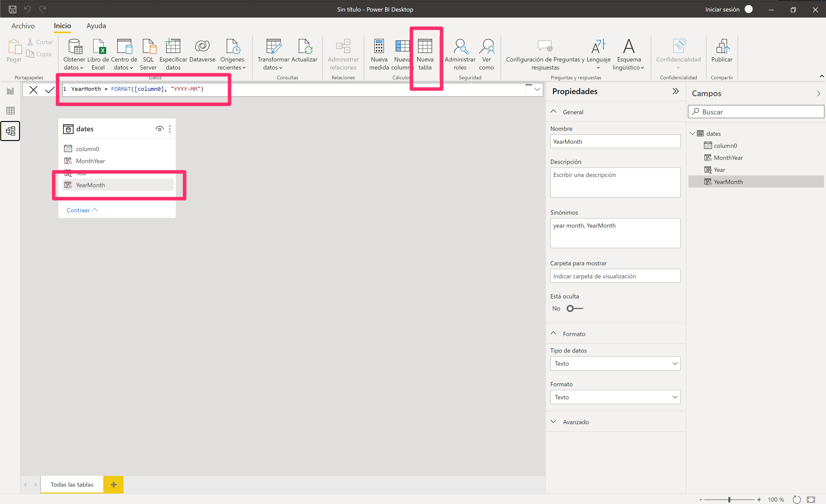Open Esquema lingüístico menu
The image size is (826, 504).
tap(629, 54)
